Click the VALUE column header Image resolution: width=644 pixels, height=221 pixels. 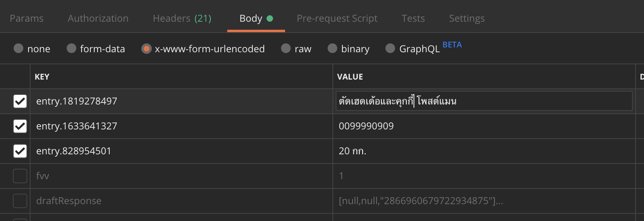(350, 77)
